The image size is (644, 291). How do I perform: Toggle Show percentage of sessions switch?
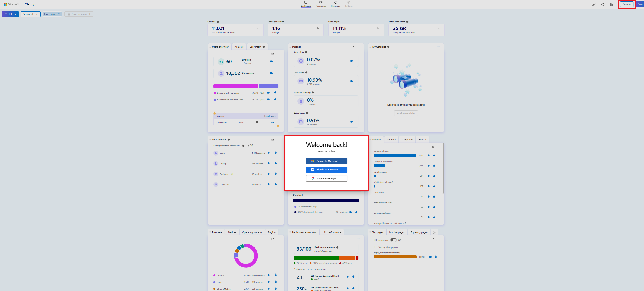(245, 145)
